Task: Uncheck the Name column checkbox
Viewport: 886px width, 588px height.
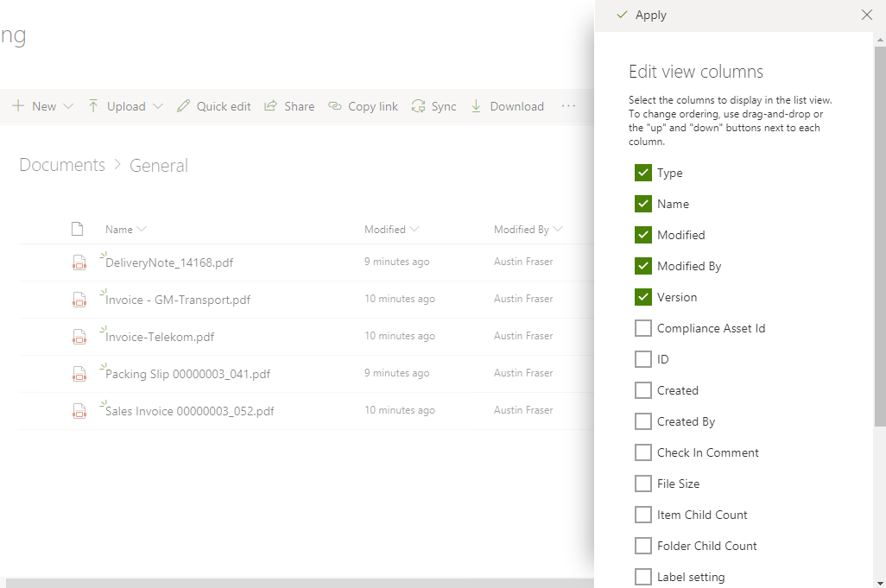Action: [643, 204]
